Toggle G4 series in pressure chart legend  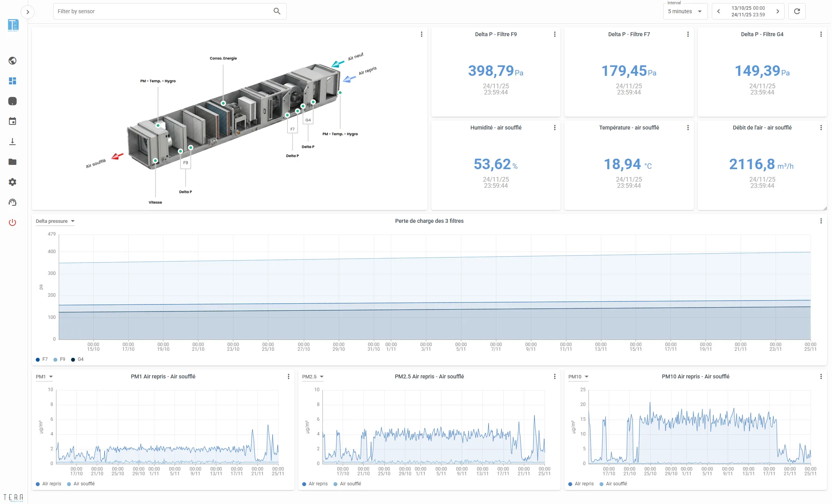pos(77,359)
